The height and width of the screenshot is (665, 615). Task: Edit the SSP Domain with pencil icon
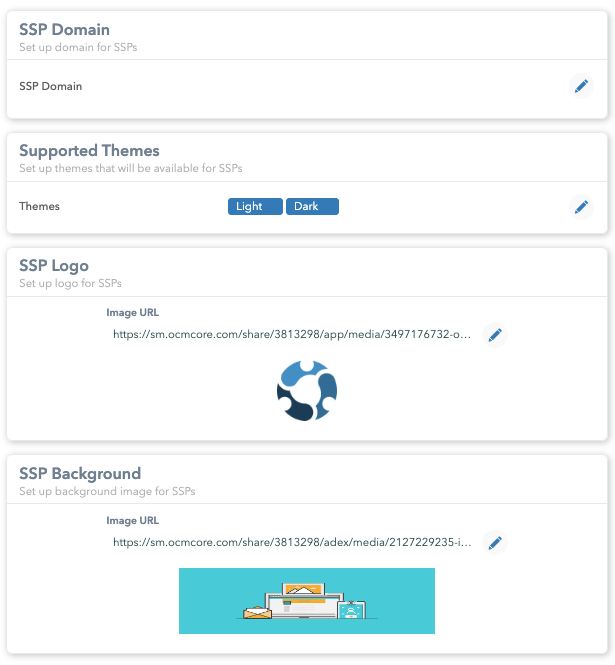pyautogui.click(x=581, y=87)
